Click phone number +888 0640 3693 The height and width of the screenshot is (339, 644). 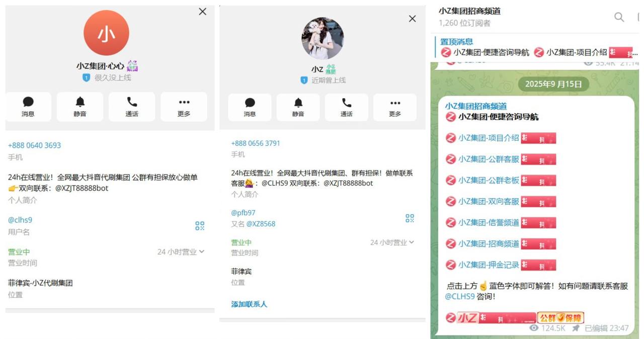34,145
